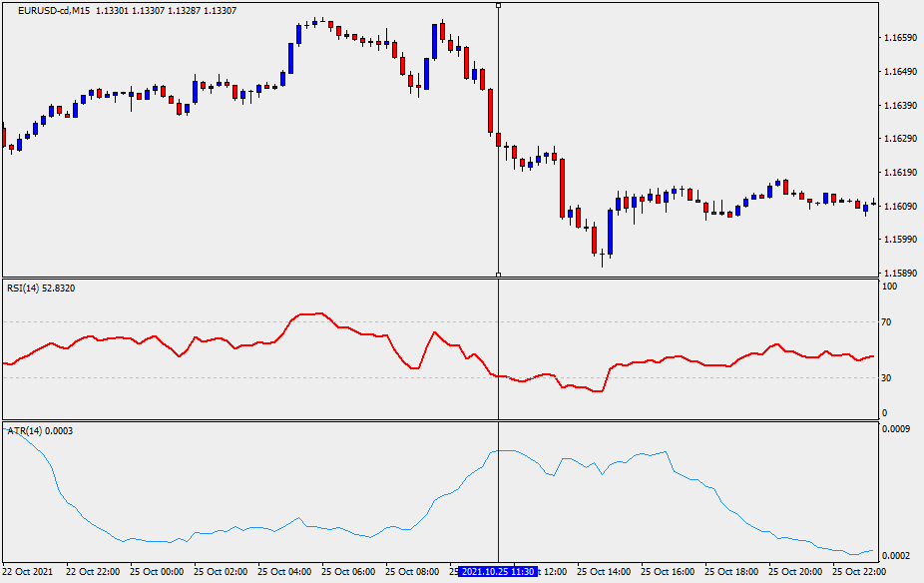Image resolution: width=924 pixels, height=583 pixels.
Task: Click the 22 Oct 2021 date label
Action: point(28,572)
